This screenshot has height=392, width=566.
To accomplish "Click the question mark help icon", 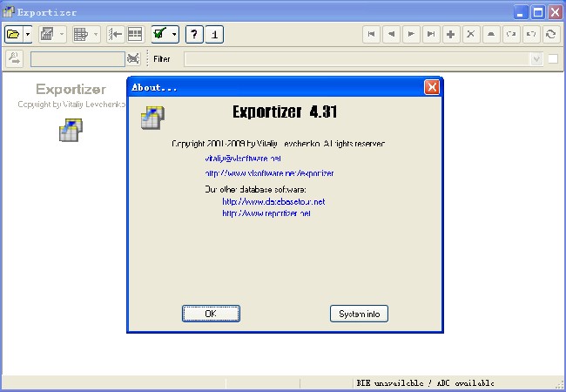I will pyautogui.click(x=194, y=34).
